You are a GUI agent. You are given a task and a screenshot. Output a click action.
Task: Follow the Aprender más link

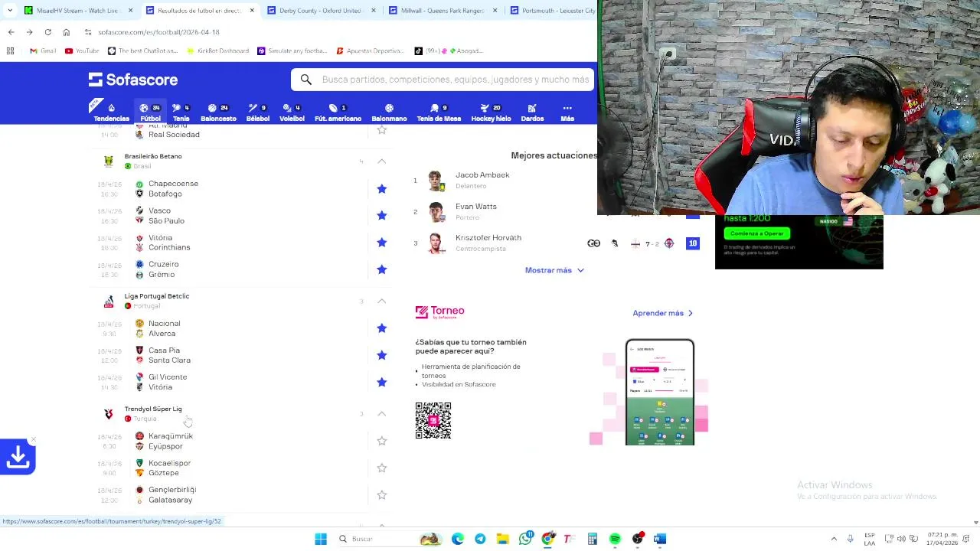point(663,313)
